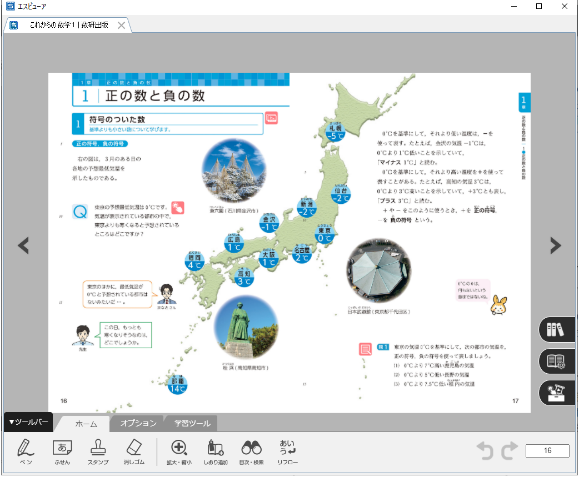Click the 福岡 4℃ temperature marker

[195, 261]
